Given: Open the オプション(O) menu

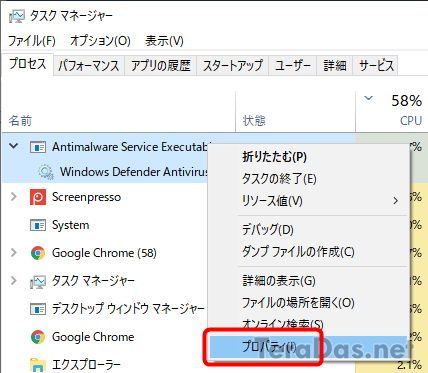Looking at the screenshot, I should click(x=100, y=41).
